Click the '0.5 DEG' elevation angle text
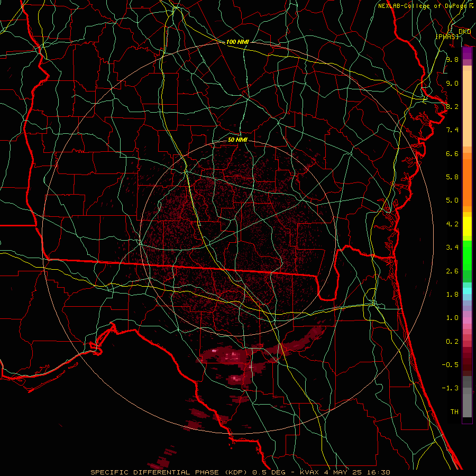Image resolution: width=476 pixels, height=476 pixels. [270, 472]
